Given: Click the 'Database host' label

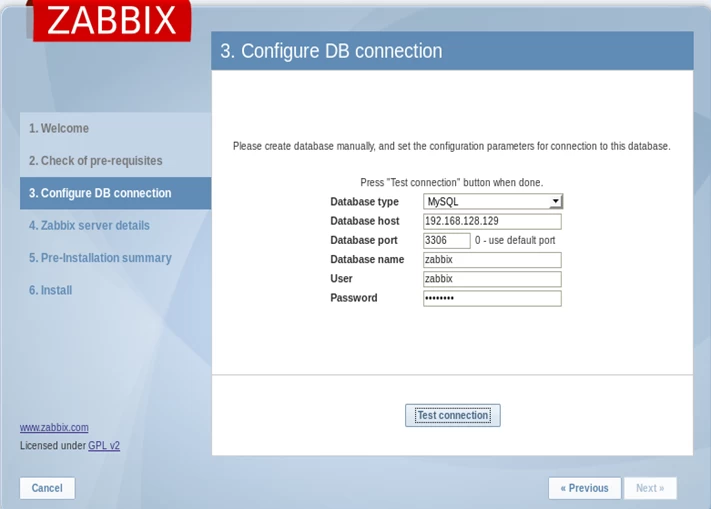Looking at the screenshot, I should (x=365, y=221).
